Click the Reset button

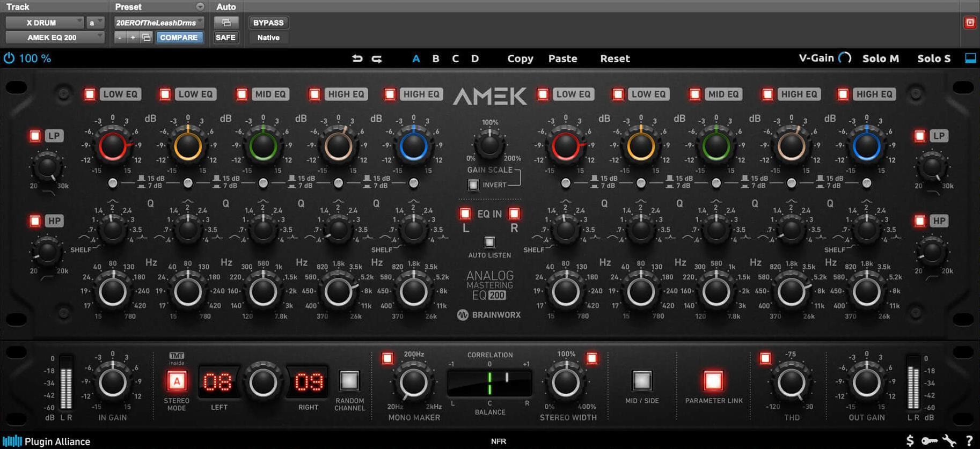coord(615,58)
